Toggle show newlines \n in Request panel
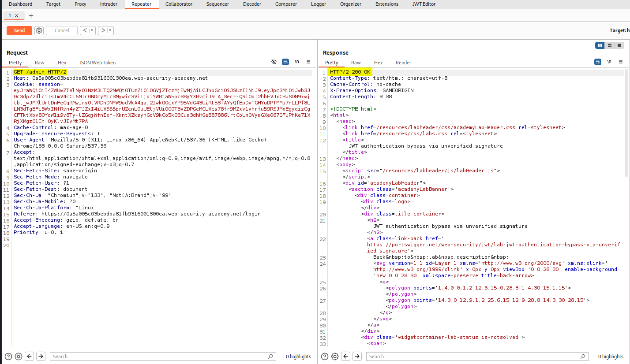The image size is (630, 364). 297,62
